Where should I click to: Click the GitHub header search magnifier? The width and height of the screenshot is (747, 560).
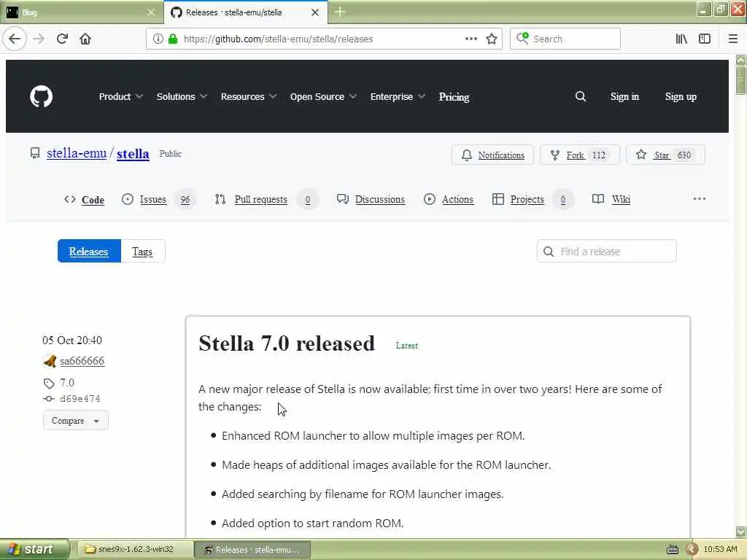(x=580, y=97)
